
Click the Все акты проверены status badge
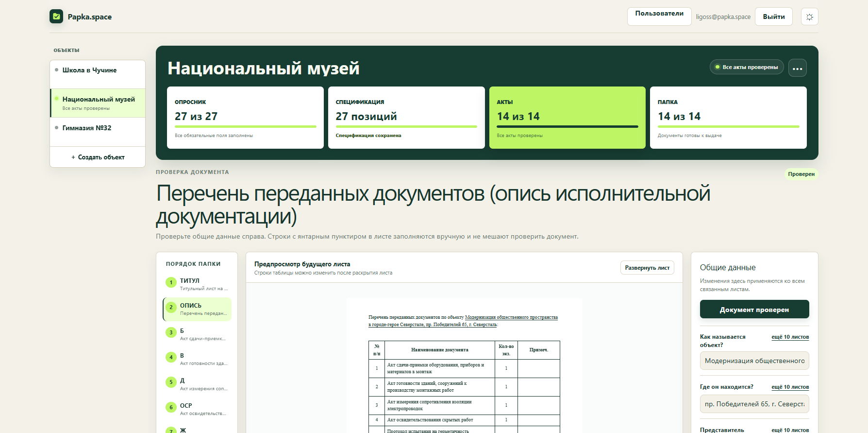point(747,67)
